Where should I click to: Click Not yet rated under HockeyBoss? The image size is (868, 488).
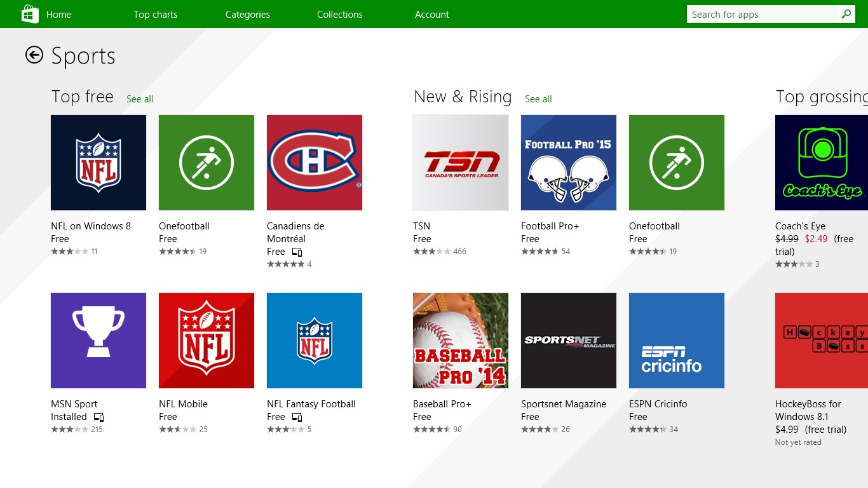click(798, 442)
